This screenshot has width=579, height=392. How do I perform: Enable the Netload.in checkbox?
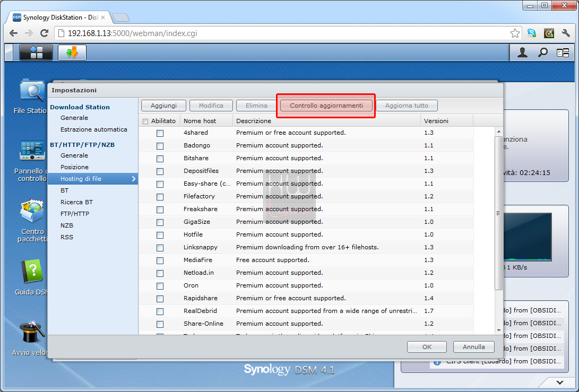pyautogui.click(x=160, y=273)
